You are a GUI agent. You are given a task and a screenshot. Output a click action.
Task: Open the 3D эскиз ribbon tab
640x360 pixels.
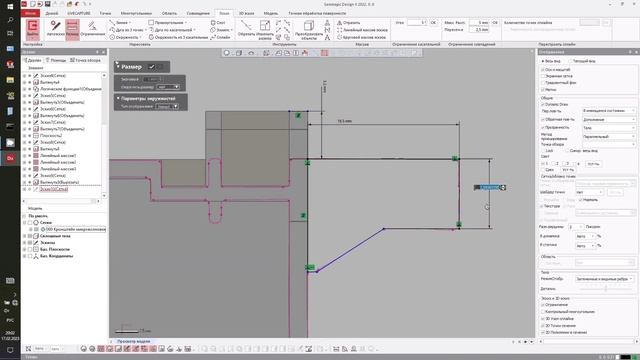[247, 13]
